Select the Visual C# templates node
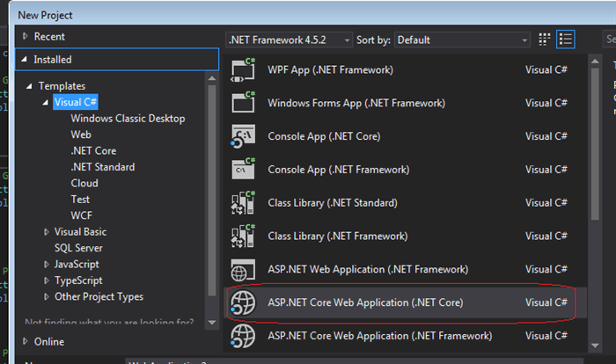This screenshot has width=616, height=364. click(x=76, y=102)
